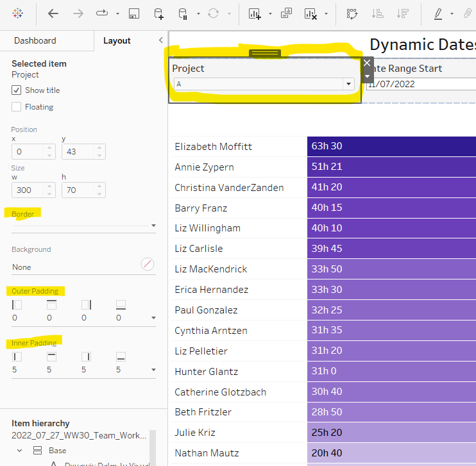This screenshot has width=476, height=466.
Task: Collapse the Base item in hierarchy
Action: 19,451
